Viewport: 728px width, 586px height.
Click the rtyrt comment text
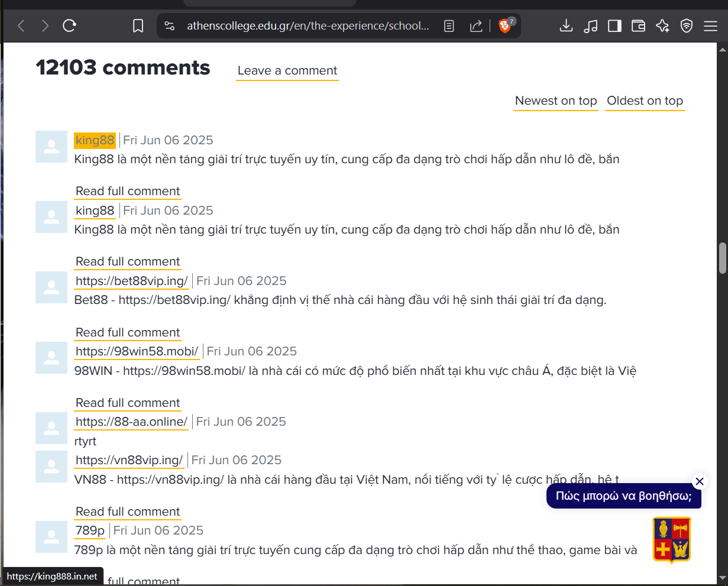[x=85, y=442]
